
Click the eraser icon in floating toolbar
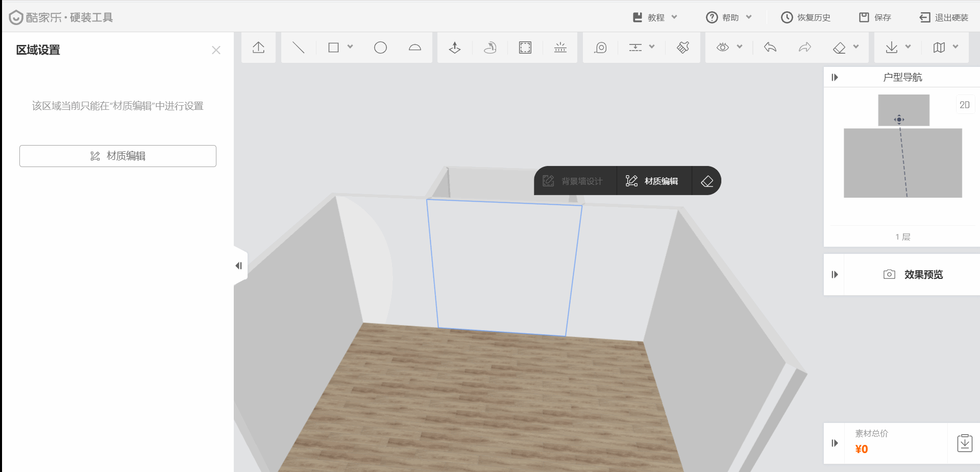[x=707, y=181]
